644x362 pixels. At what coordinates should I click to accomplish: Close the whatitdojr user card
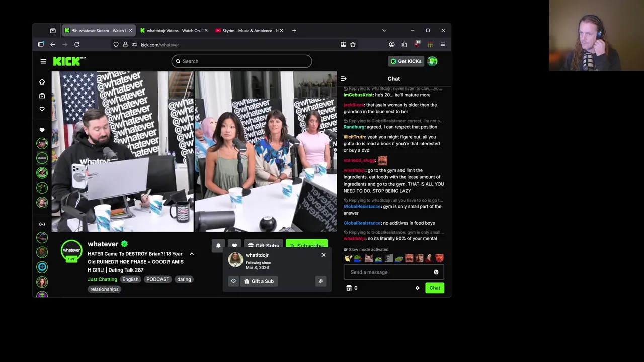click(324, 255)
